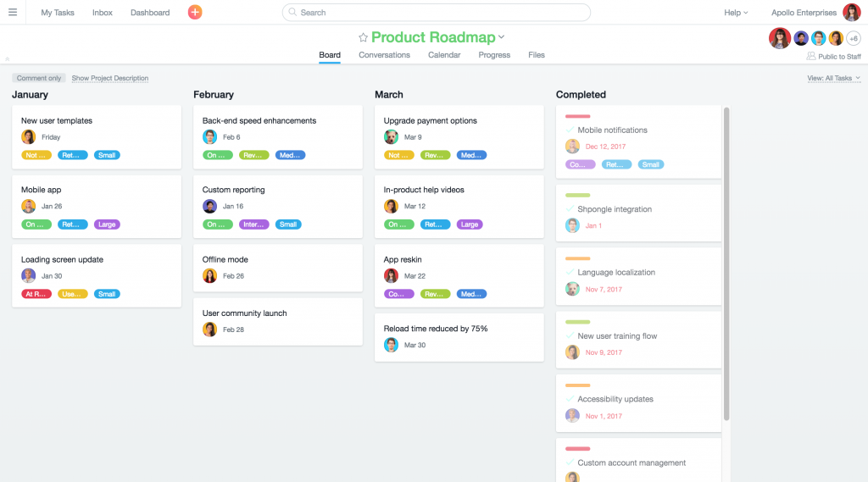Open the Files tab
The width and height of the screenshot is (868, 482).
point(537,55)
